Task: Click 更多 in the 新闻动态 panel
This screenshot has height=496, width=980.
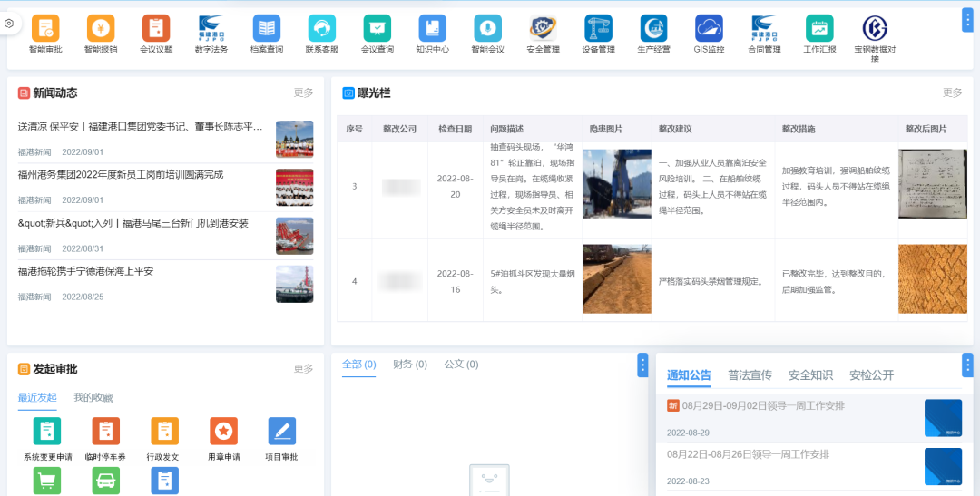Action: point(304,93)
